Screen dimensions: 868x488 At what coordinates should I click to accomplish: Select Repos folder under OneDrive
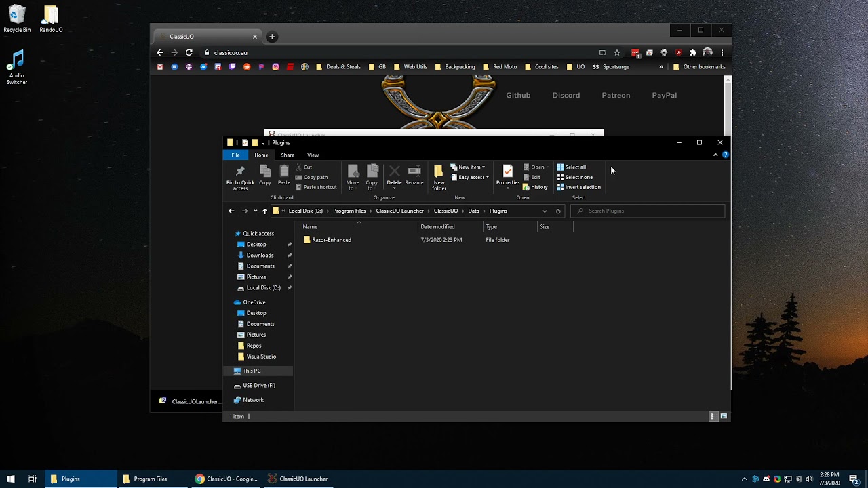[254, 346]
